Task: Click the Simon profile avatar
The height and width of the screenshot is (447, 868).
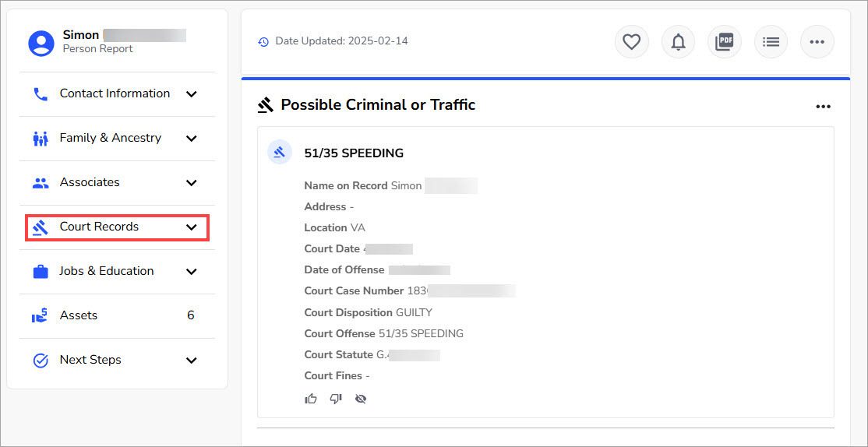Action: coord(41,43)
